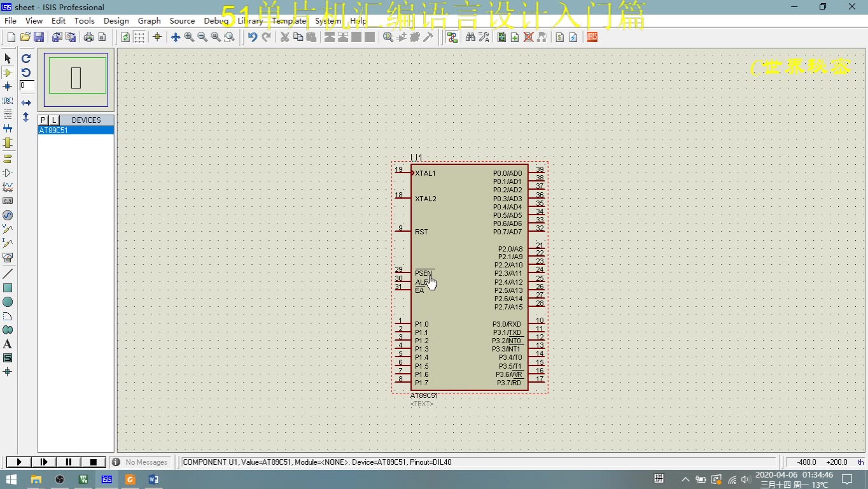Screen dimensions: 868x489
Task: Stop the simulation
Action: pos(93,462)
